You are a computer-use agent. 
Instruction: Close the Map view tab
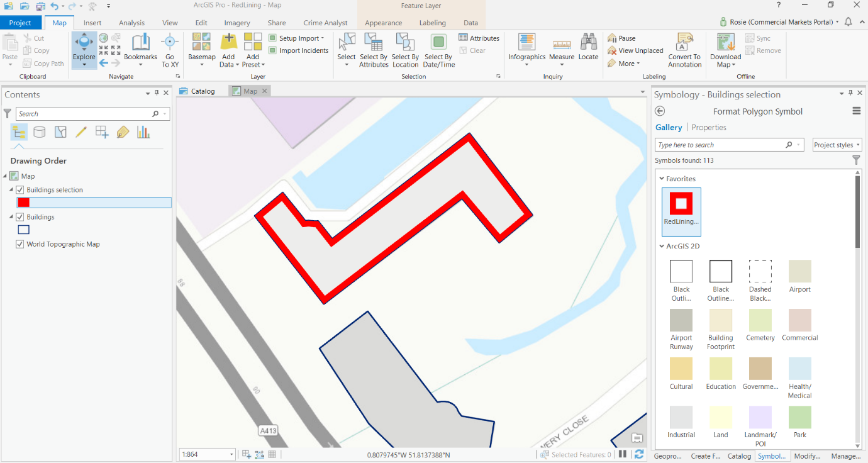click(265, 91)
